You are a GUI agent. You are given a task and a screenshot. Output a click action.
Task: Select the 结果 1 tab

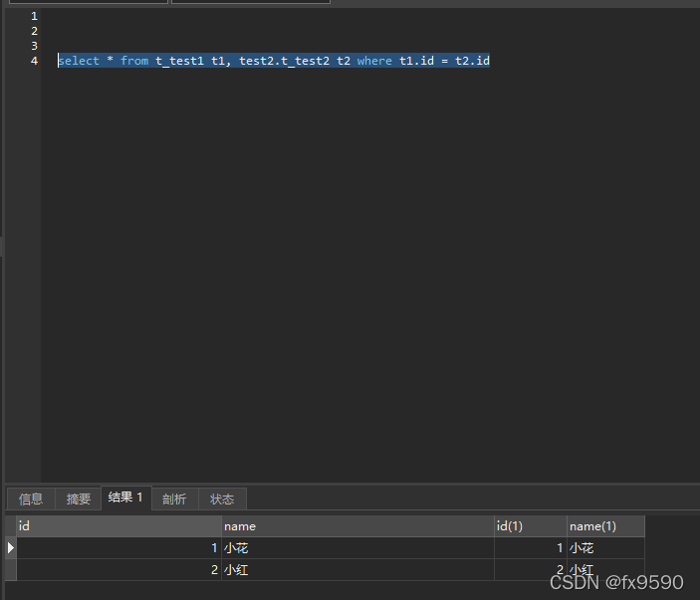pos(126,498)
